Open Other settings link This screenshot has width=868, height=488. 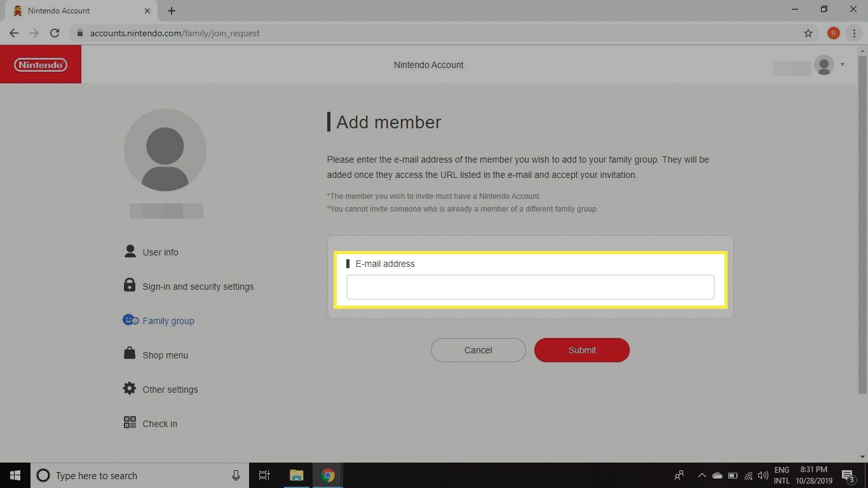[x=170, y=390]
